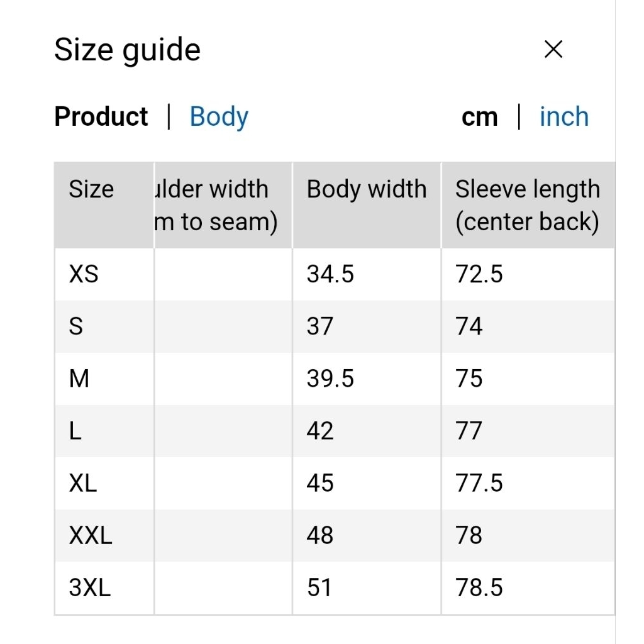Click the 72.5 sleeve length value
Screen dimensions: 644x644
pyautogui.click(x=479, y=274)
